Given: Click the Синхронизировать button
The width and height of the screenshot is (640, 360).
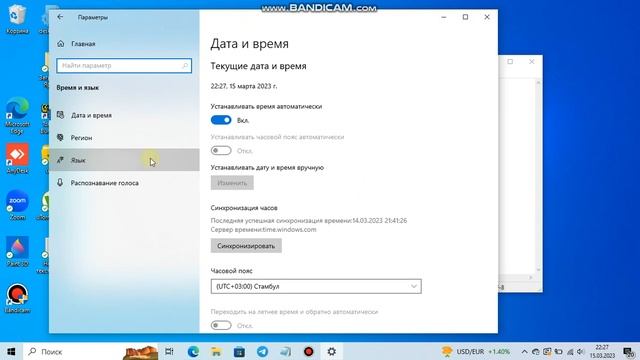Looking at the screenshot, I should coord(246,246).
